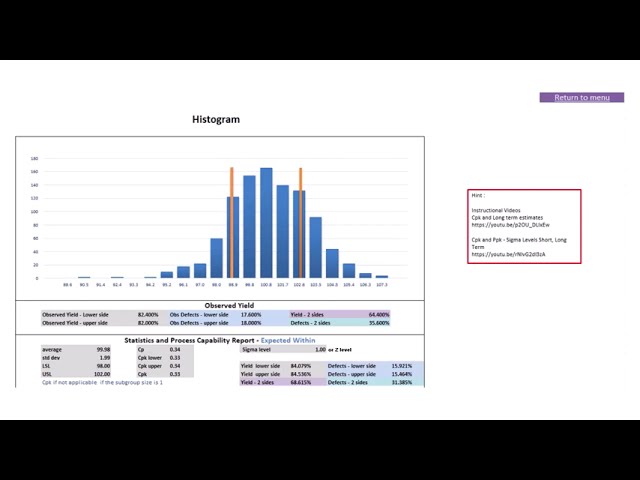Click the average value cell 99.98
640x480 pixels.
pyautogui.click(x=103, y=350)
